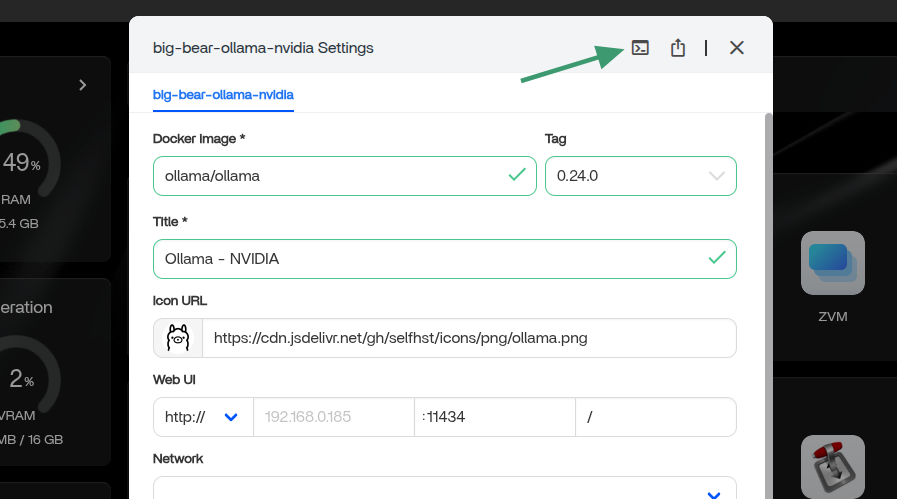This screenshot has height=499, width=897.
Task: Edit the Docker Image field ollama/ollama
Action: [x=344, y=176]
